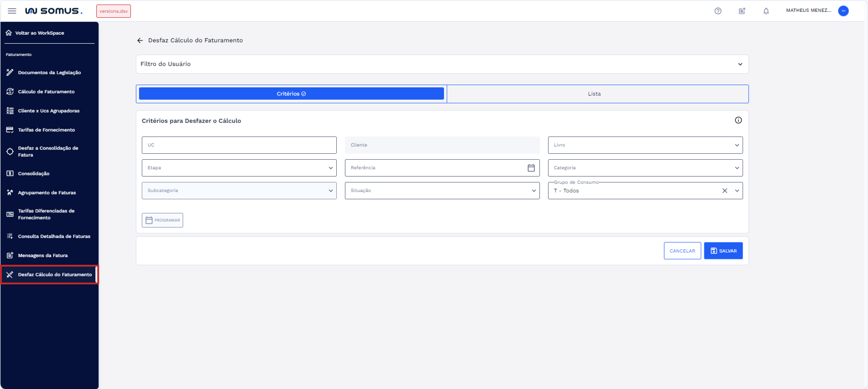Click the user avatar circle

point(843,11)
